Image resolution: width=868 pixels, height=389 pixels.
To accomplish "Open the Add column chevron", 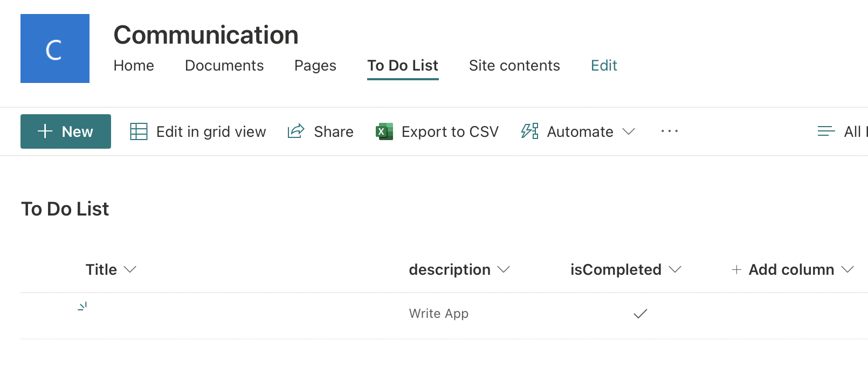I will (x=848, y=269).
